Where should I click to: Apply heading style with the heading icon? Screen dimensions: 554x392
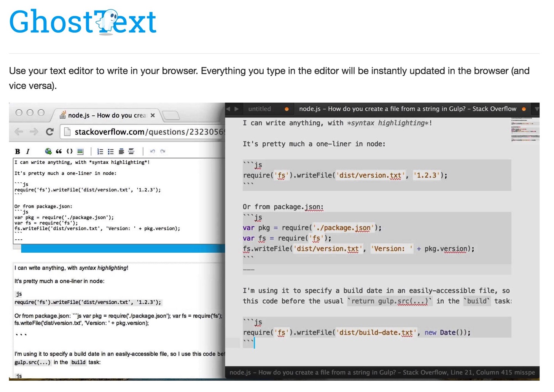coord(121,151)
